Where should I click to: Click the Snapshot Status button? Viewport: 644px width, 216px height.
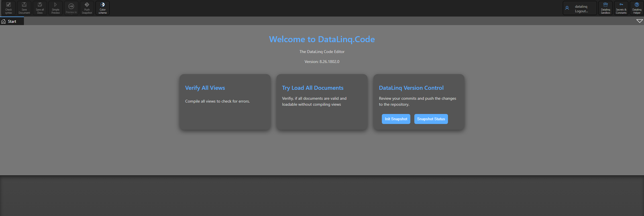click(431, 119)
